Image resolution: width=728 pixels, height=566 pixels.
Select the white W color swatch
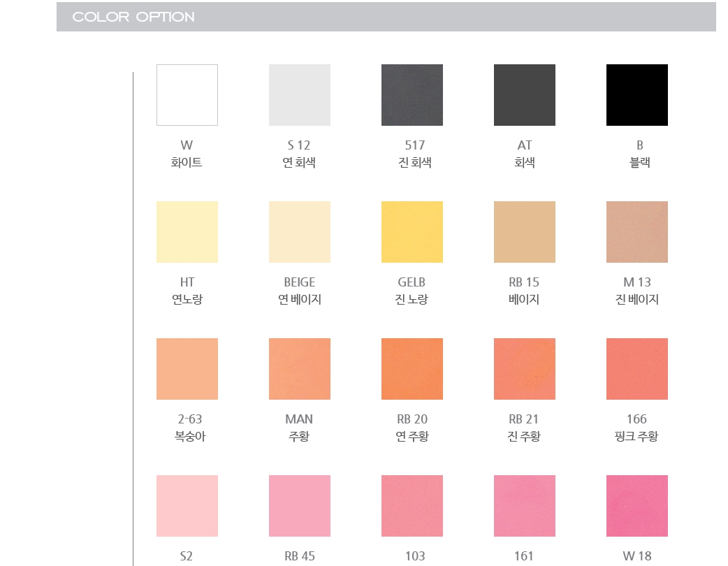point(187,95)
